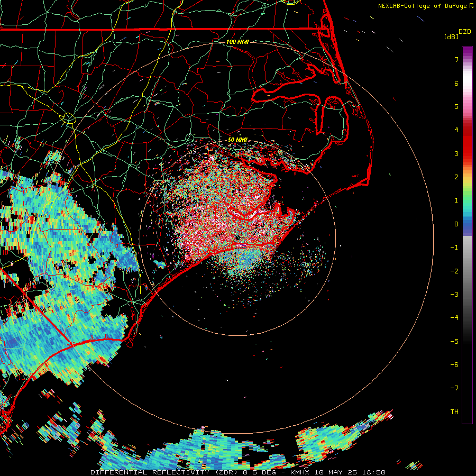Click the 7 value on the colorbar

(456, 59)
